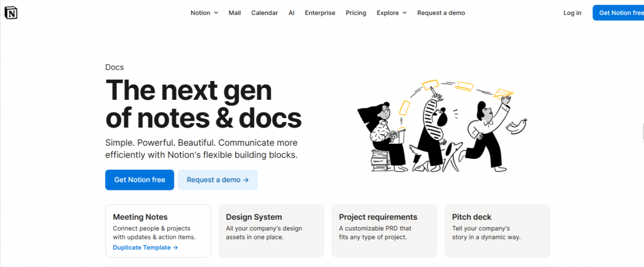Image resolution: width=644 pixels, height=267 pixels.
Task: Open the AI nav link
Action: 291,13
